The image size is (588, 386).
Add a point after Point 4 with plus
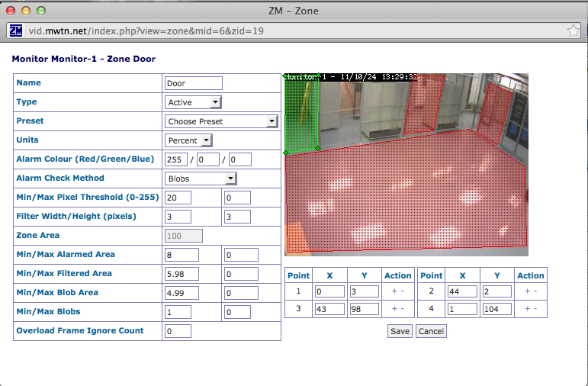coord(527,309)
